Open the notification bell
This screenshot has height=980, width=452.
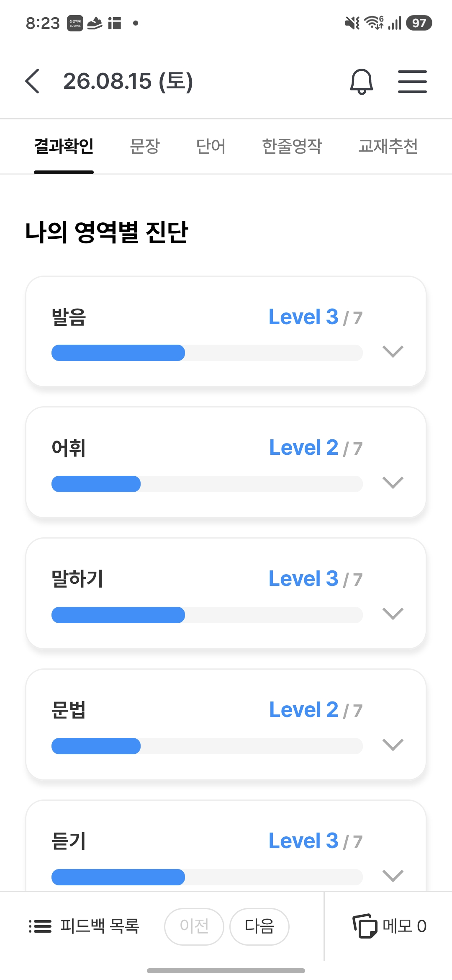(x=362, y=81)
